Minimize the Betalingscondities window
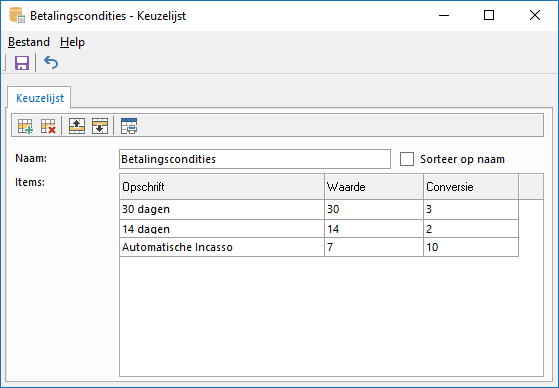 [x=444, y=15]
